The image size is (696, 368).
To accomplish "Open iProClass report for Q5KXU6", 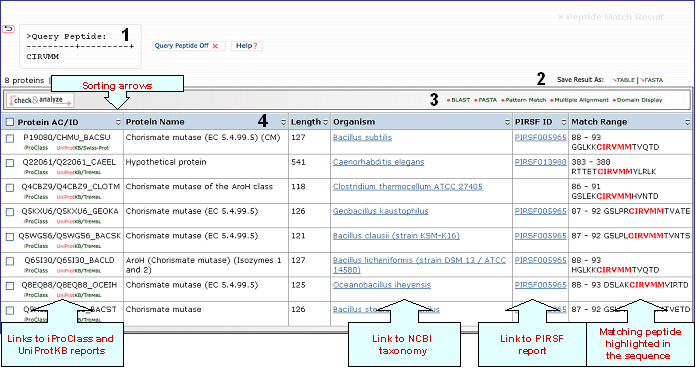I will tap(36, 222).
